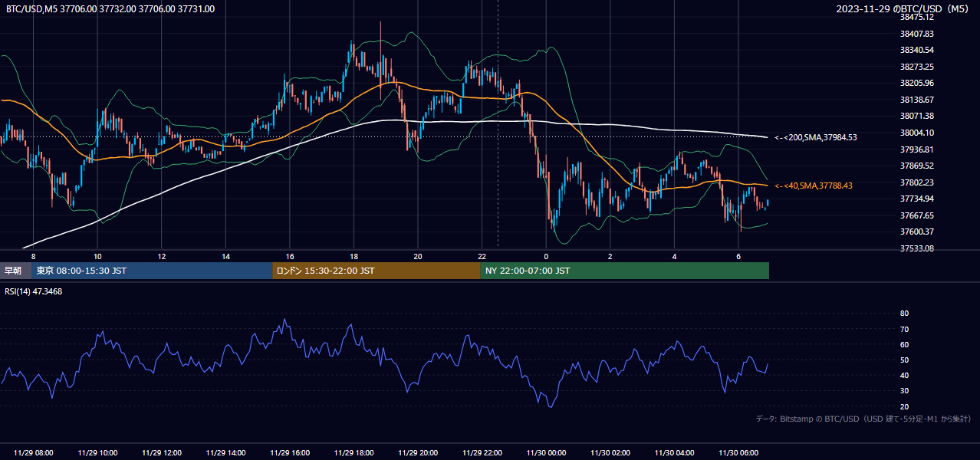This screenshot has width=980, height=460.
Task: Select the 11/30 04:00 time label
Action: point(674,453)
